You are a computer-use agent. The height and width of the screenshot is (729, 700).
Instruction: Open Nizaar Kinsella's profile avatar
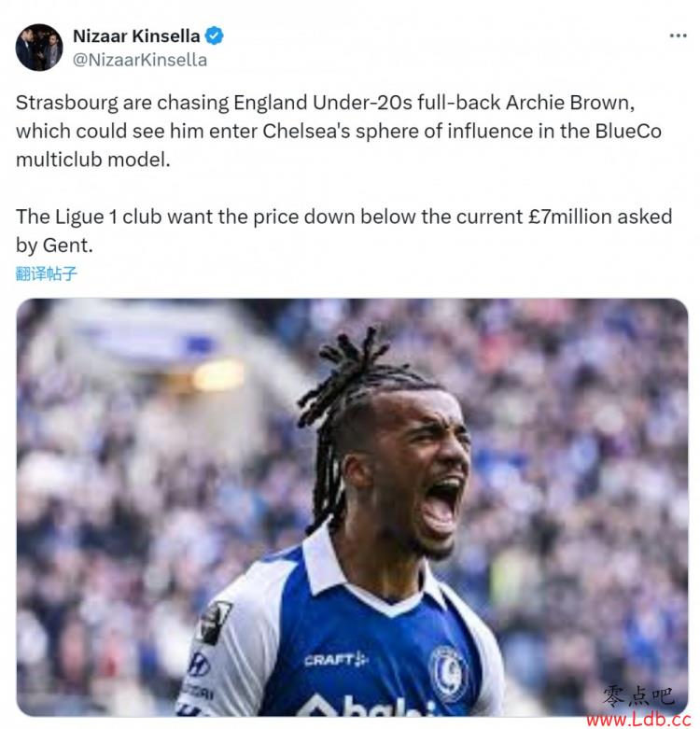point(39,48)
